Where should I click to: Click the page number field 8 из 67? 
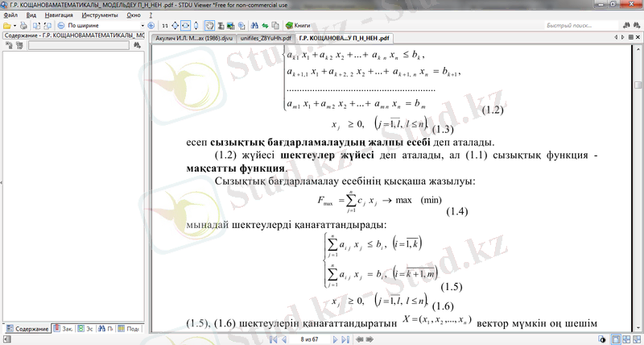[307, 339]
